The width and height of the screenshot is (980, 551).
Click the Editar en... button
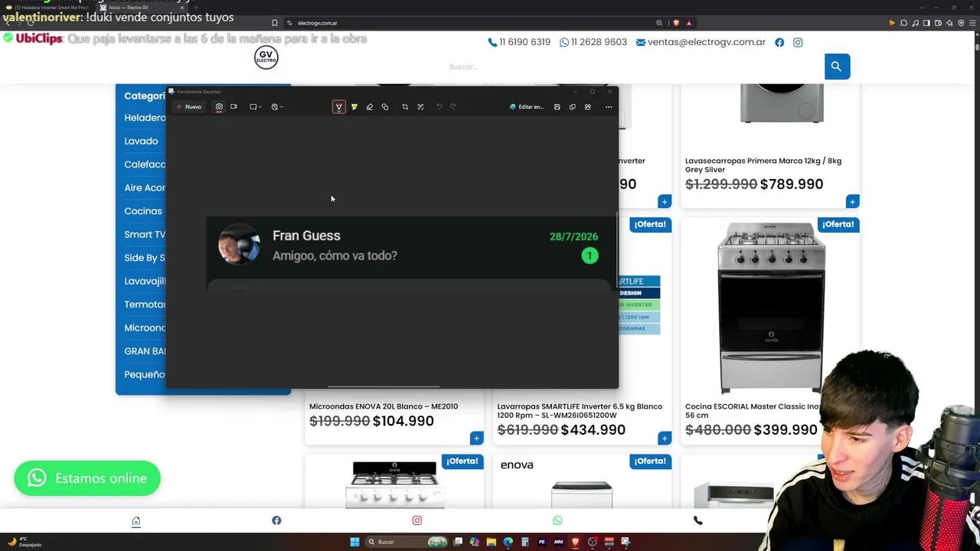527,107
